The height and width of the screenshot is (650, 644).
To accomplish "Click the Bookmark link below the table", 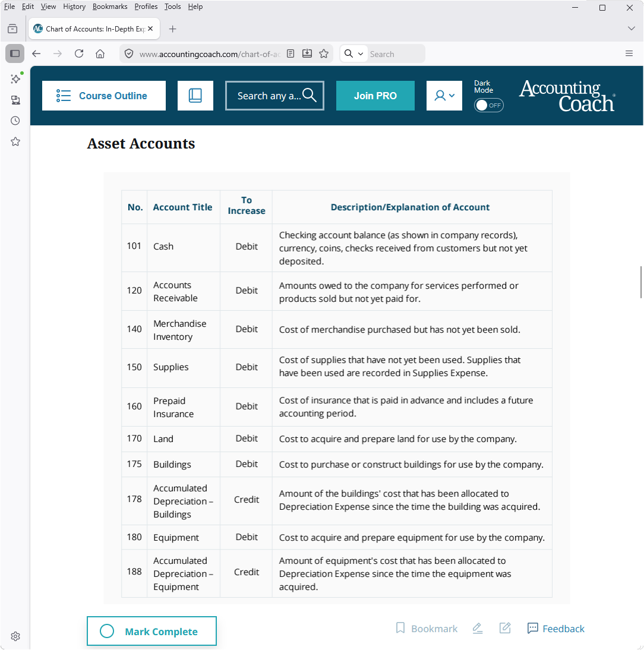I will click(x=427, y=629).
